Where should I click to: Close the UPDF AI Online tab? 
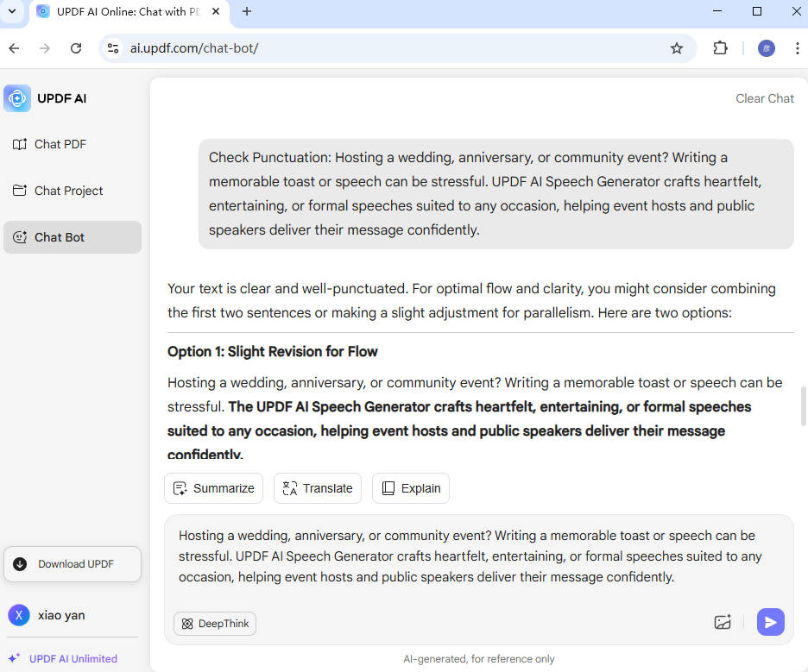216,11
